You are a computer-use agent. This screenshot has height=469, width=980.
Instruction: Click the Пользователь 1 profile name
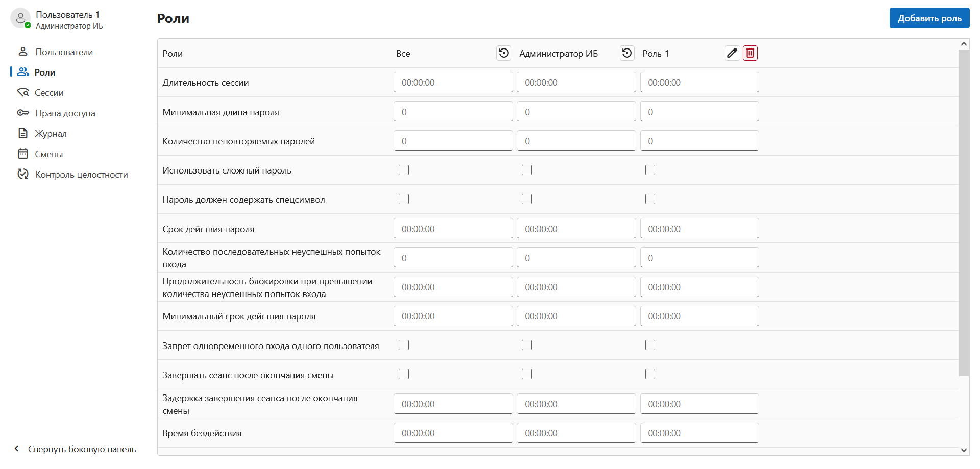click(68, 15)
